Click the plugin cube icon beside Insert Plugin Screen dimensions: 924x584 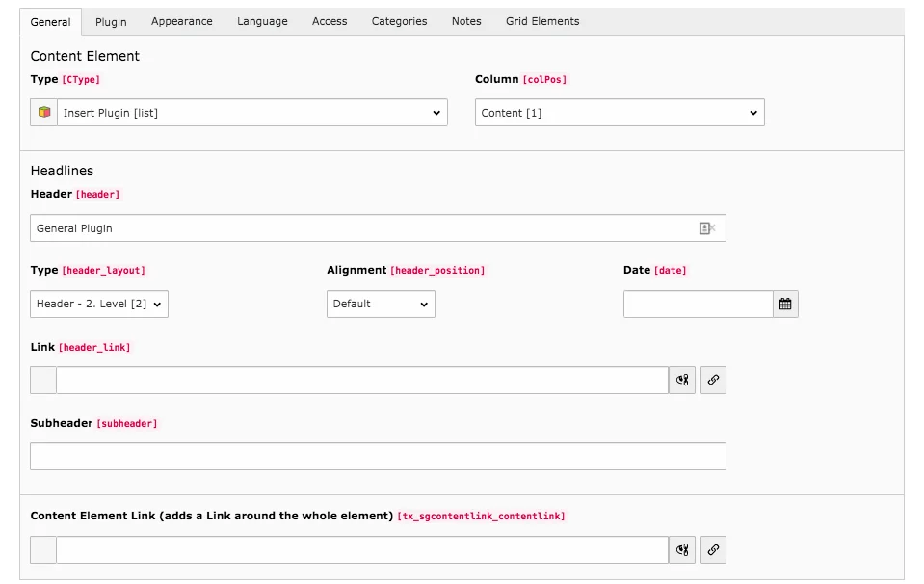(41, 112)
